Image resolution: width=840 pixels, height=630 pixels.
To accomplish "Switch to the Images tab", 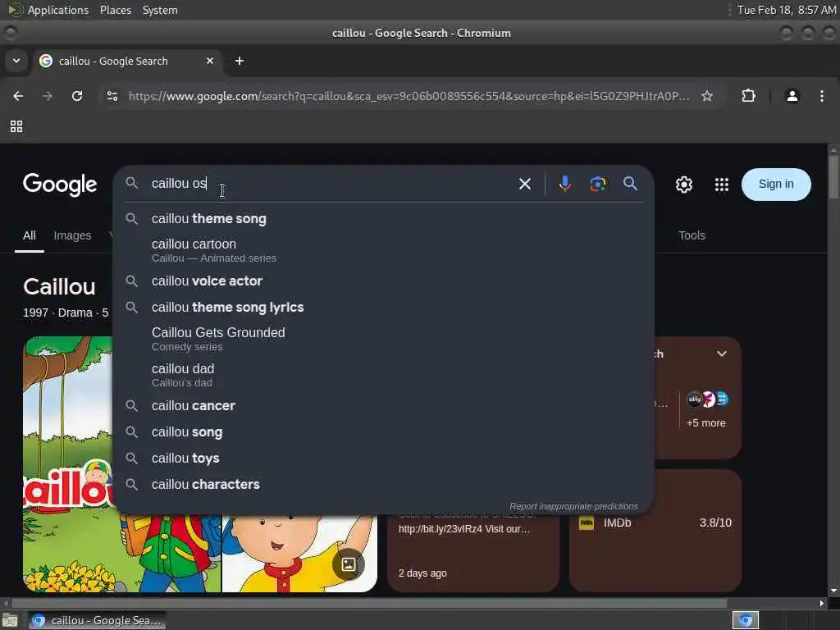I will click(x=72, y=235).
